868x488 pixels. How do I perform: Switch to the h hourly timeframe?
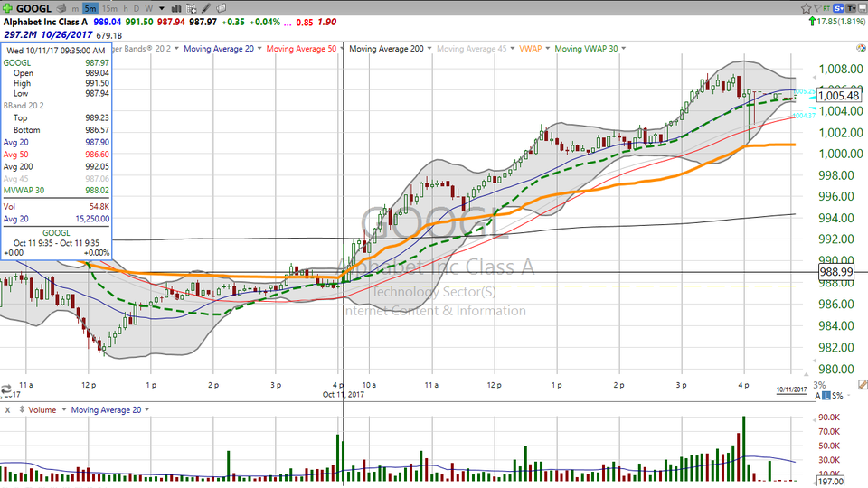(125, 8)
